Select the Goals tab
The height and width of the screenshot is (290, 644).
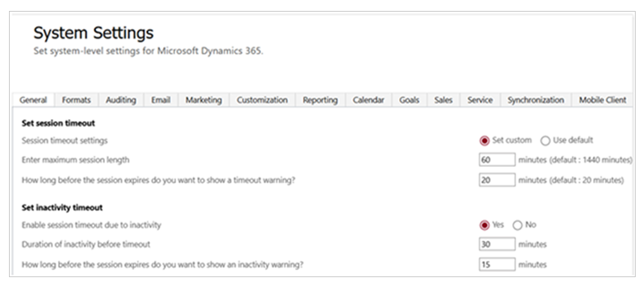pos(409,100)
